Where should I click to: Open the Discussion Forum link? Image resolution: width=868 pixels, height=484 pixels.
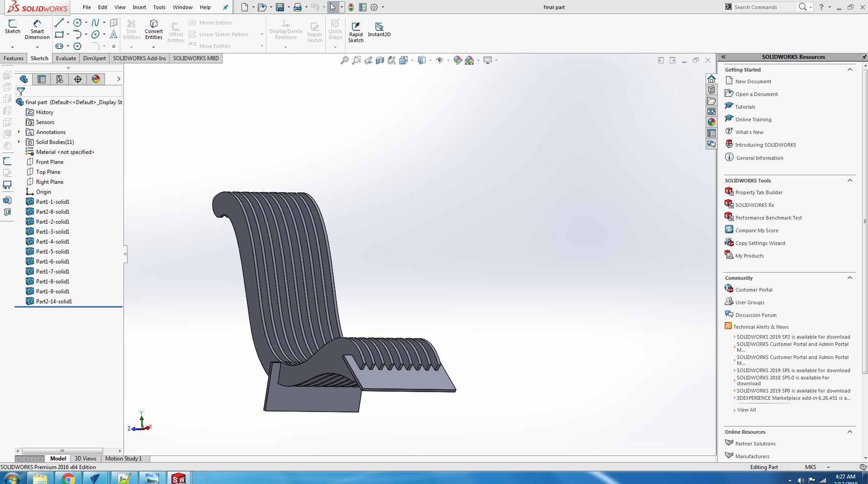pos(756,315)
